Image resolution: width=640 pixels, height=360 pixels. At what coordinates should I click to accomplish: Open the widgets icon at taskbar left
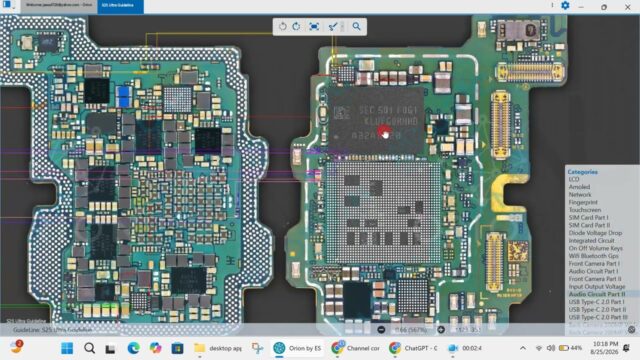16,347
